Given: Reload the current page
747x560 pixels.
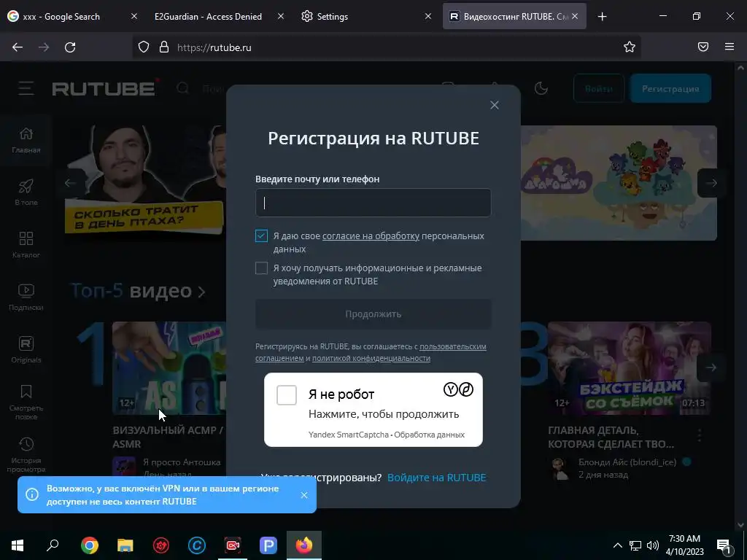Looking at the screenshot, I should point(70,47).
